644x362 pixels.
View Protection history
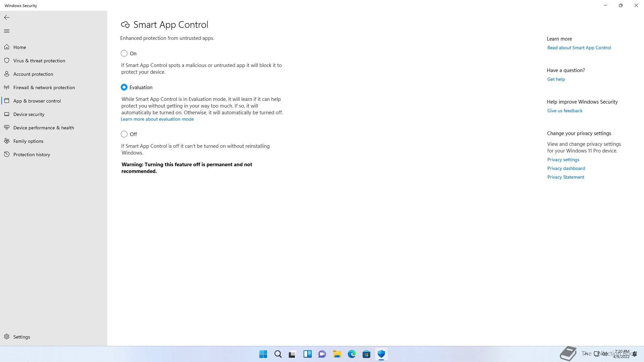click(54, 155)
